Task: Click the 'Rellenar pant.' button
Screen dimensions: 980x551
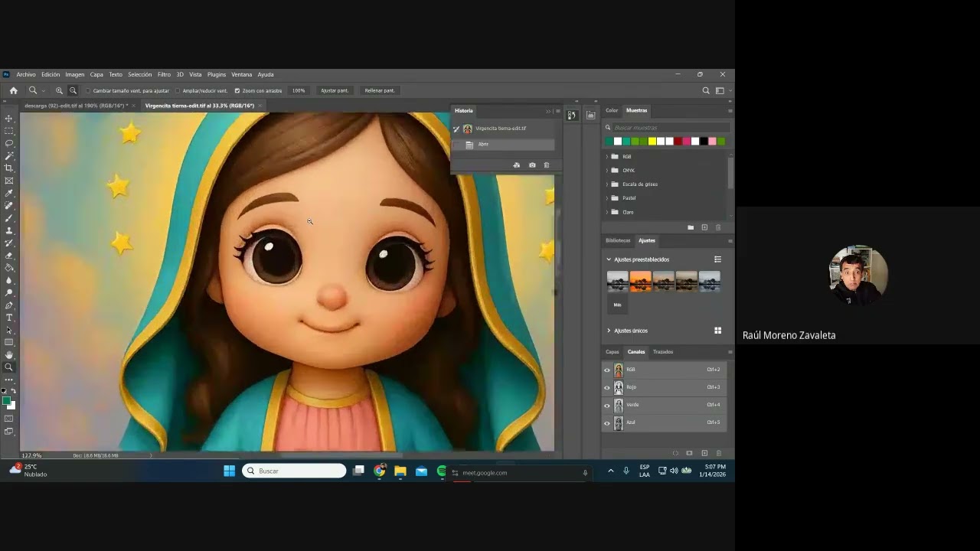Action: point(380,90)
